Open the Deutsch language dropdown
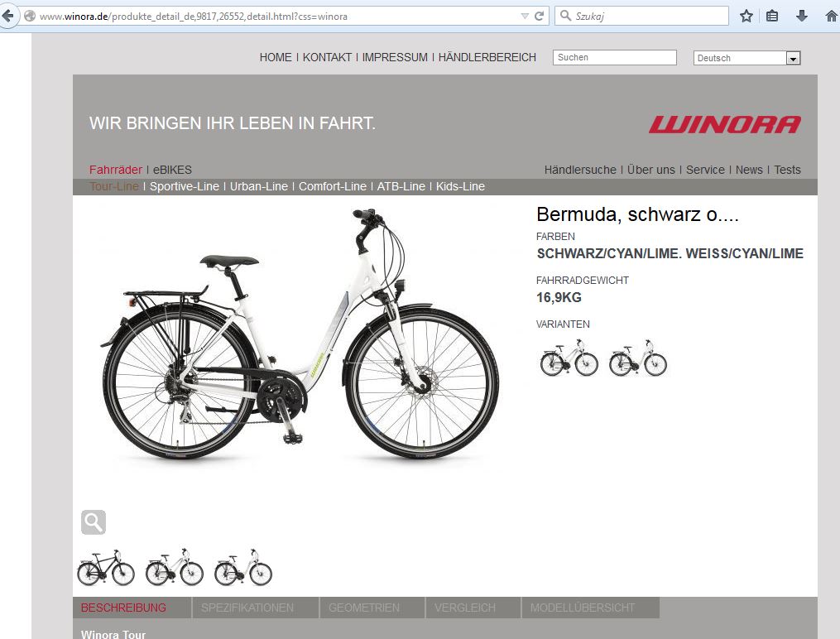Viewport: 840px width, 639px height. [746, 58]
